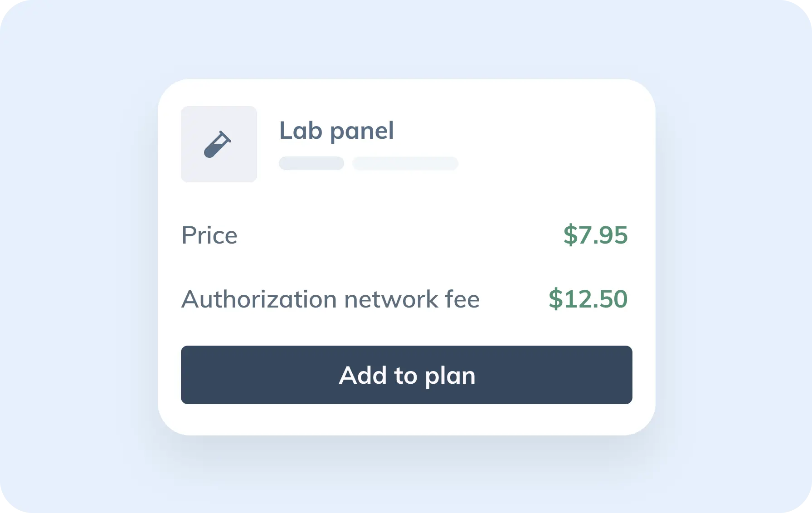Click the dollar sign of $7.95

point(570,235)
